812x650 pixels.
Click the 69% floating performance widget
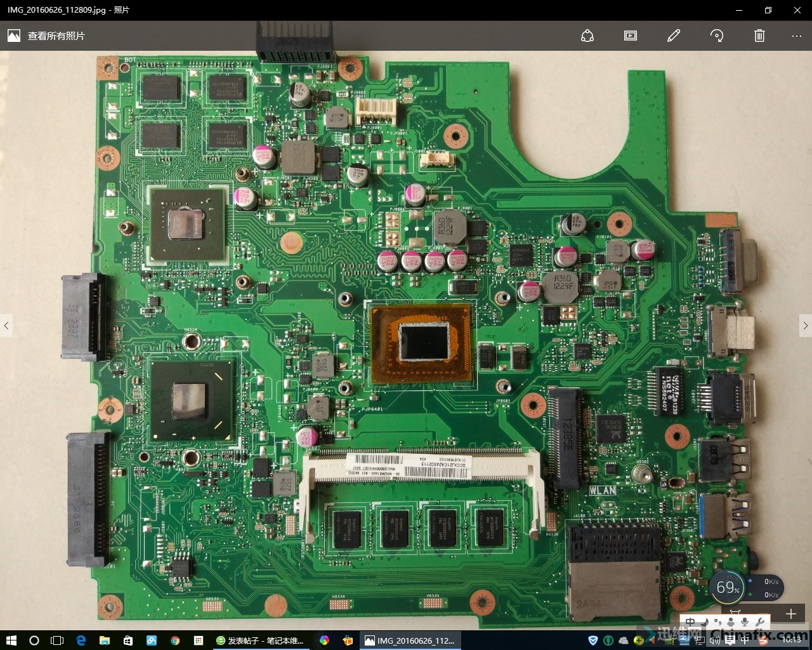click(x=728, y=588)
